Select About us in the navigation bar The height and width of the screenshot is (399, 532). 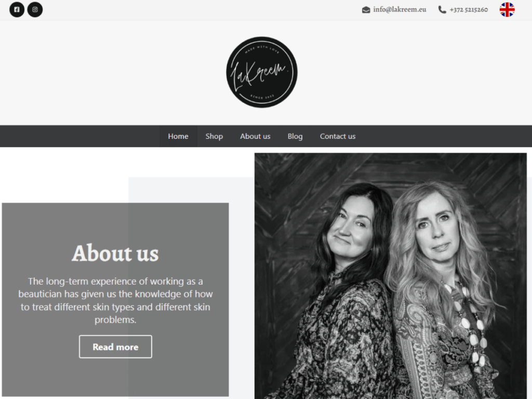click(255, 137)
